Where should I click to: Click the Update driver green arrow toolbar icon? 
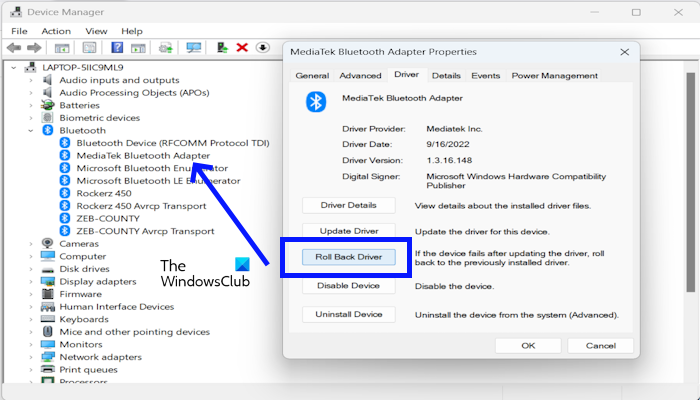(x=222, y=47)
